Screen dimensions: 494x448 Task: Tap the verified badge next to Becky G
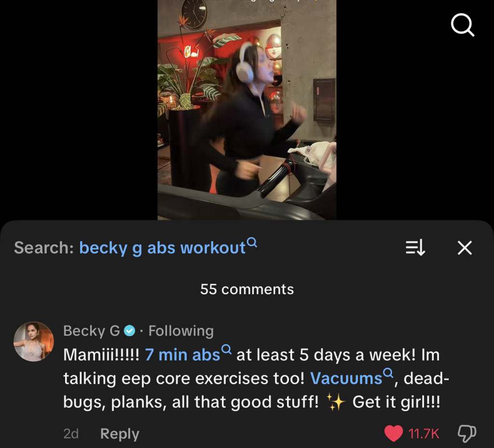coord(129,331)
